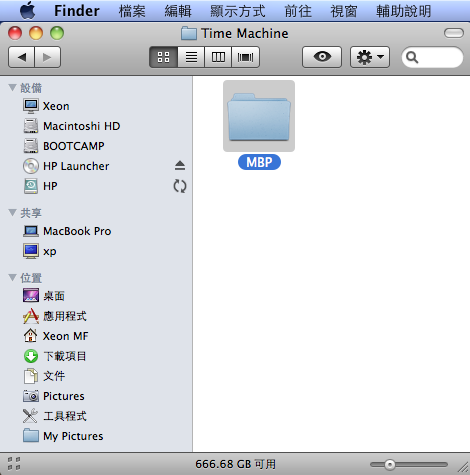This screenshot has width=470, height=475.
Task: Select Macintoshi HD drive in sidebar
Action: pyautogui.click(x=96, y=126)
